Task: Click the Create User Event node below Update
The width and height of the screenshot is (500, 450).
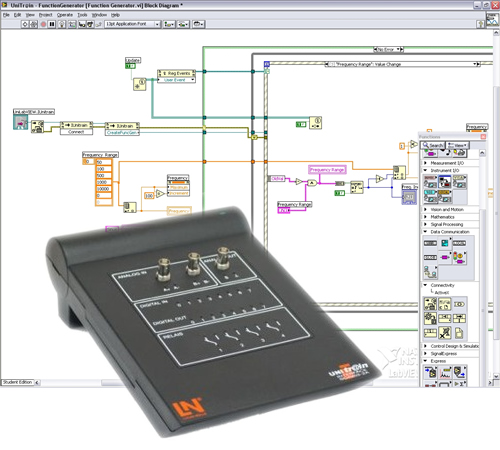Action: tap(140, 84)
